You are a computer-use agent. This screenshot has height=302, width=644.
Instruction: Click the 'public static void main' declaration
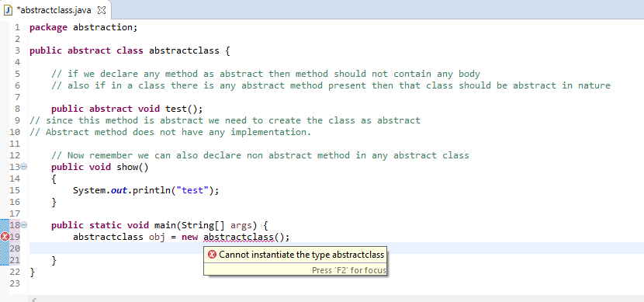pyautogui.click(x=159, y=225)
